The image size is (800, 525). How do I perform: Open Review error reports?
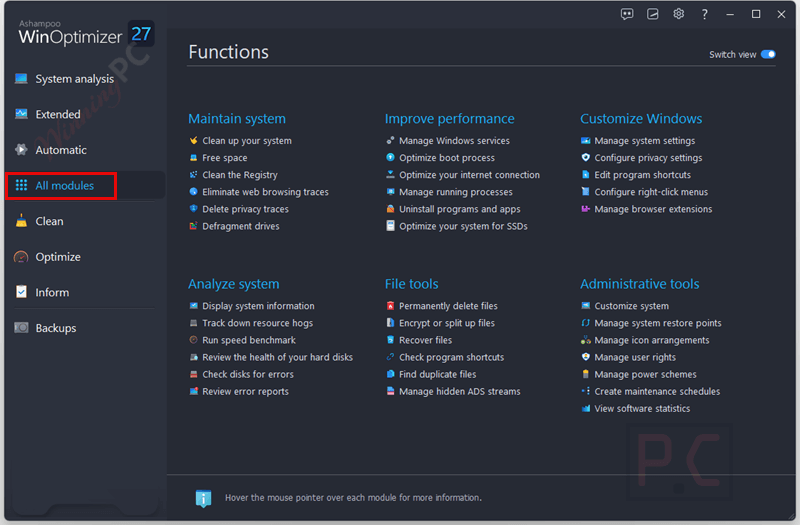click(x=245, y=391)
